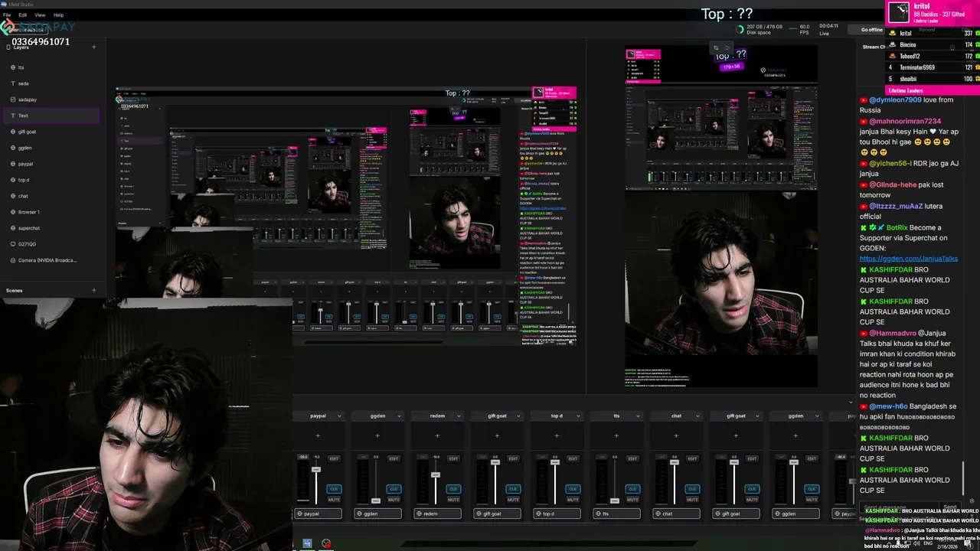Open the Help menu
The image size is (980, 551).
coord(58,15)
